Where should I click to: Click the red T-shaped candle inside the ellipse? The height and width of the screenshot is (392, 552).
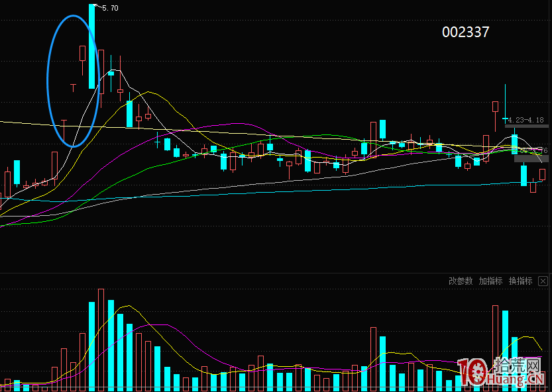point(73,86)
